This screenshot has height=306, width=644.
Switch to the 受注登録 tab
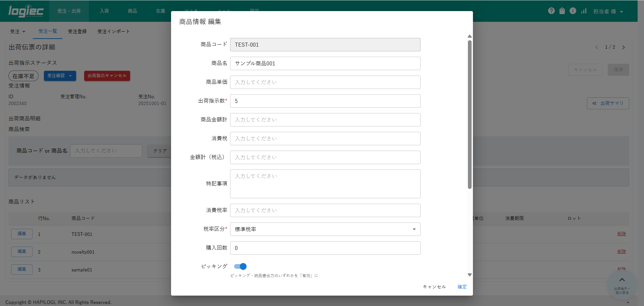click(77, 32)
